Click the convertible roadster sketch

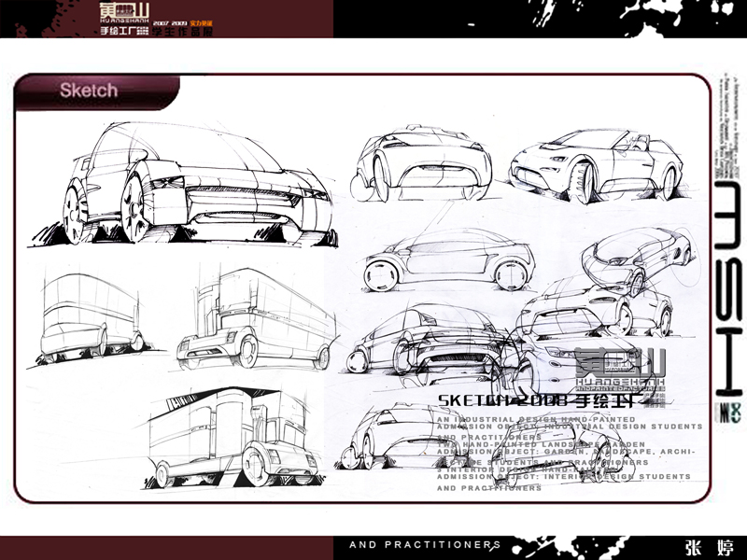coord(596,164)
